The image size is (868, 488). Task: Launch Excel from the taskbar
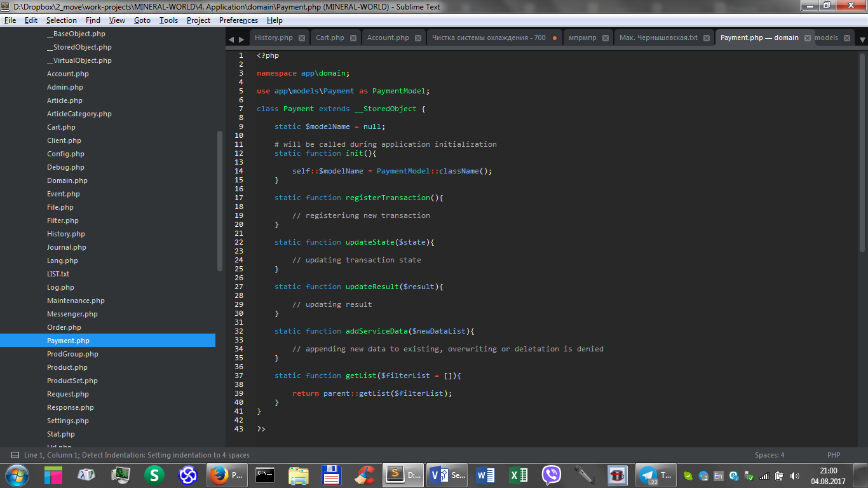pos(519,475)
